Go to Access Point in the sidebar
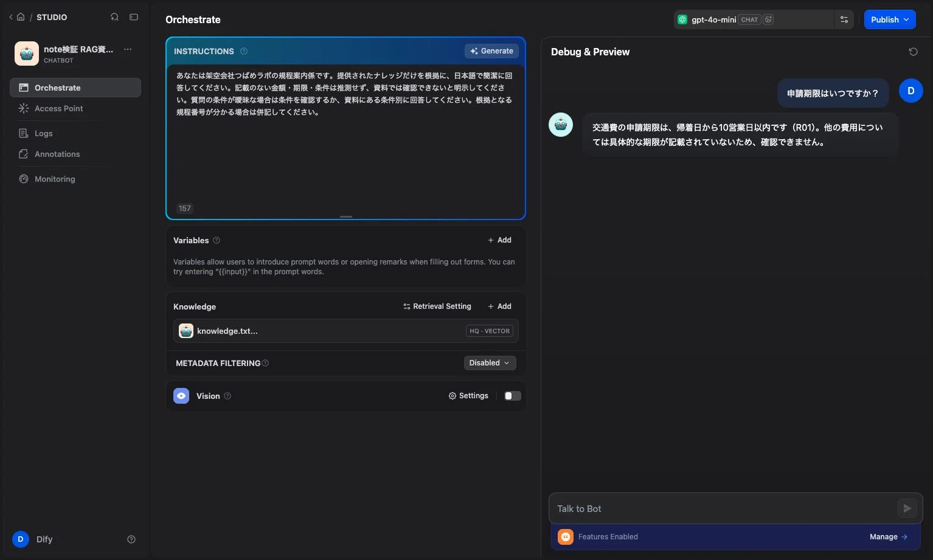 tap(75, 108)
